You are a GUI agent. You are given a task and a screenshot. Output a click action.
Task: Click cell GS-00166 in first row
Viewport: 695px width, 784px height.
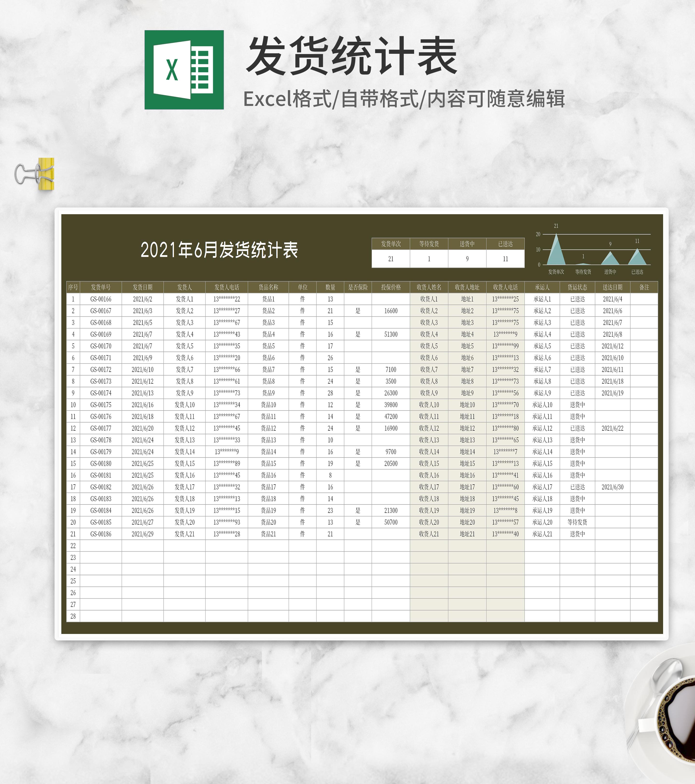point(101,299)
